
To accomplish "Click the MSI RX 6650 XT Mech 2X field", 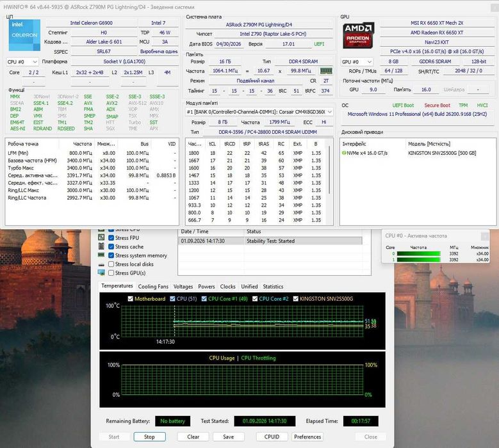I will click(x=437, y=23).
